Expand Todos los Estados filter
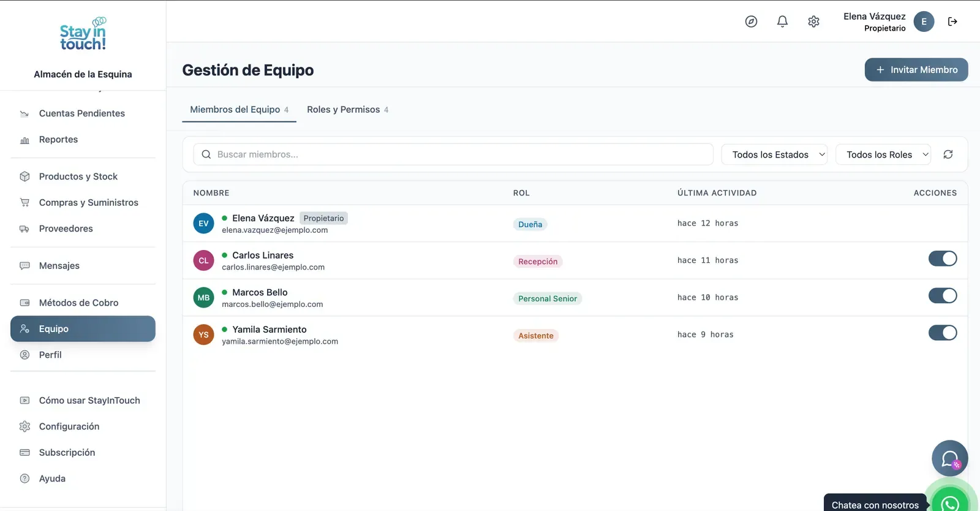 tap(774, 154)
